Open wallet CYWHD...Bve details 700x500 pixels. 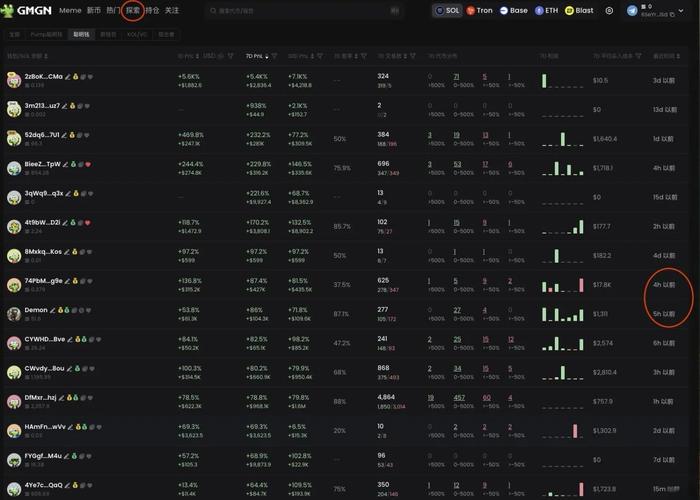point(45,339)
